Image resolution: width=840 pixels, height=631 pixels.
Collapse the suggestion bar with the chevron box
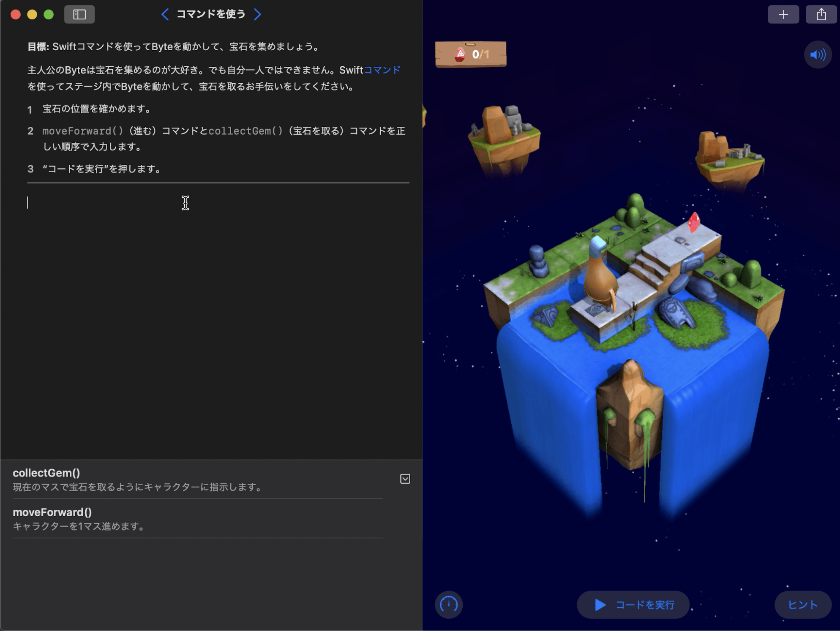pyautogui.click(x=405, y=479)
